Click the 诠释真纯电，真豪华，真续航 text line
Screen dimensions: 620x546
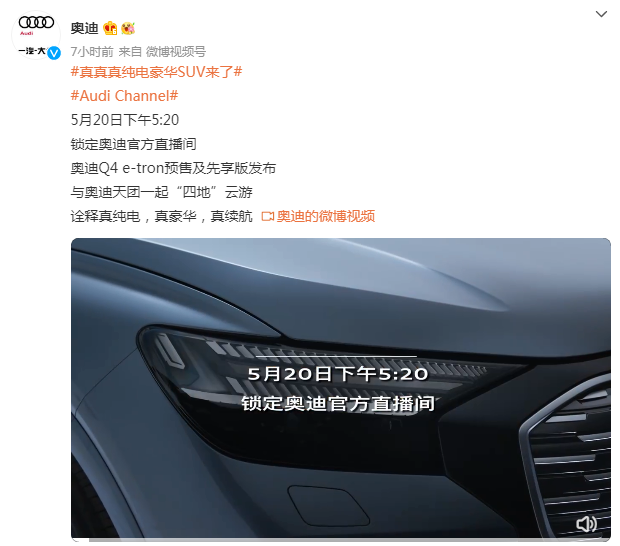[161, 216]
